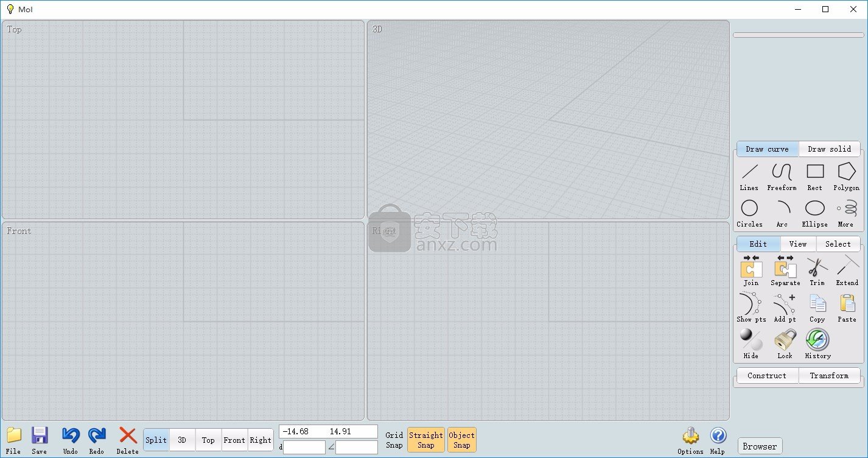Select the Freeform curve tool
868x458 pixels.
[x=782, y=177]
